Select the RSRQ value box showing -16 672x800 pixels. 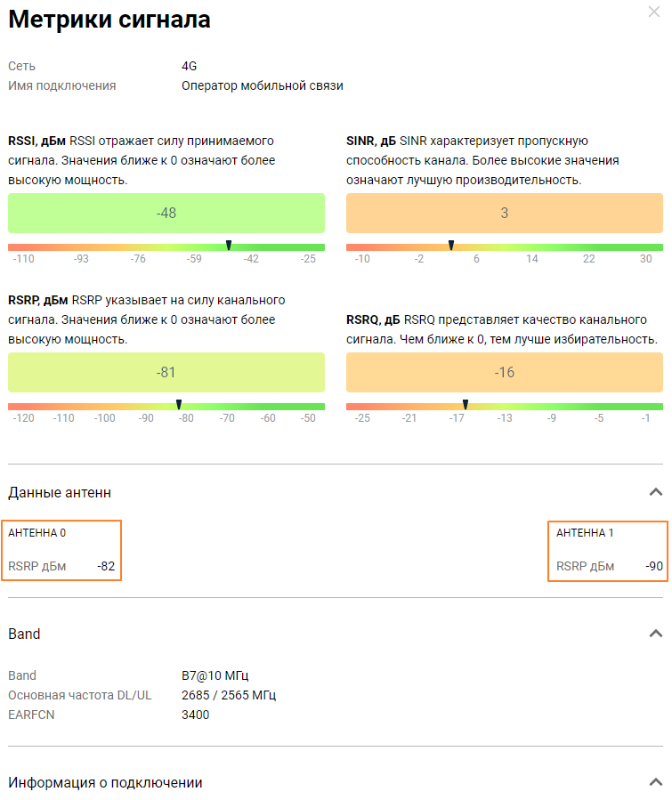(504, 372)
